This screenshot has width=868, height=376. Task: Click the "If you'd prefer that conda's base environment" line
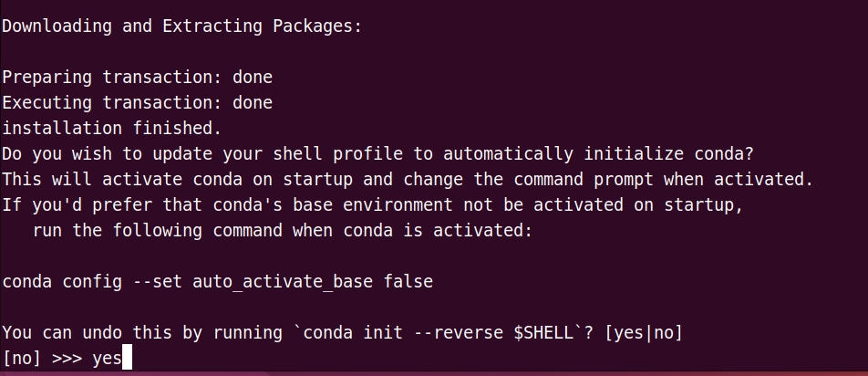(373, 204)
